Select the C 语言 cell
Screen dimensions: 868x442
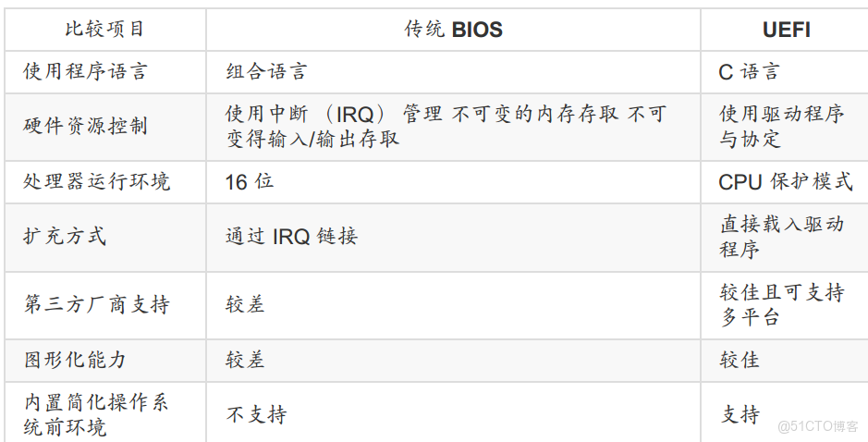pos(749,71)
